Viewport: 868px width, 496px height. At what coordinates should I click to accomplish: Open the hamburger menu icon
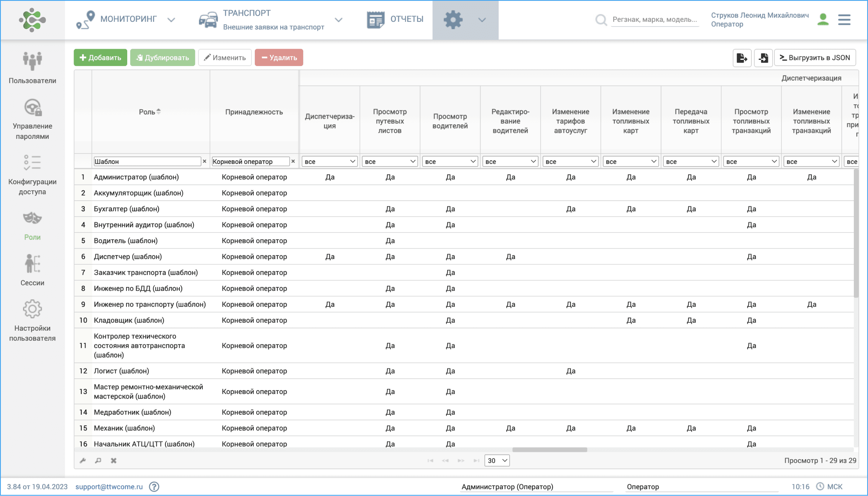click(844, 20)
